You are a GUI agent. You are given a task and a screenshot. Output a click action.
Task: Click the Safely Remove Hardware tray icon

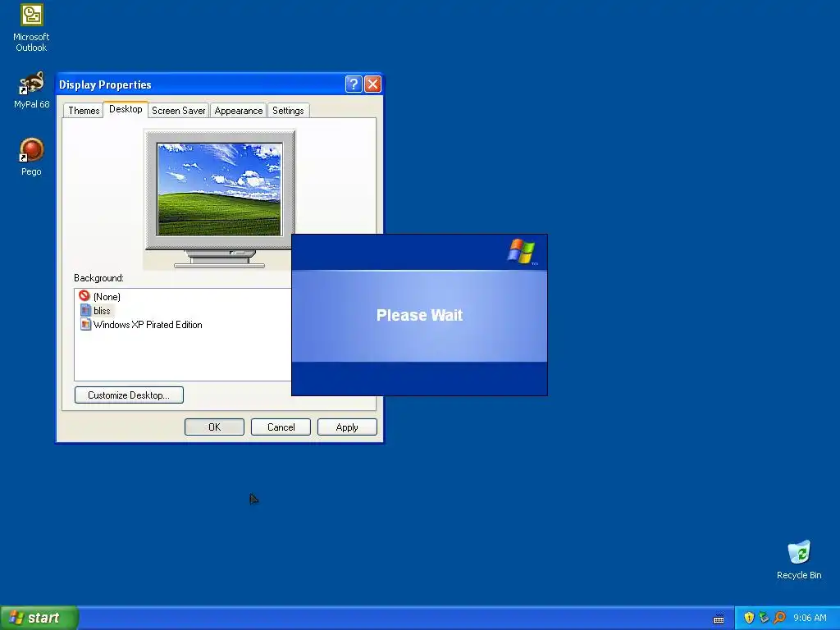764,618
